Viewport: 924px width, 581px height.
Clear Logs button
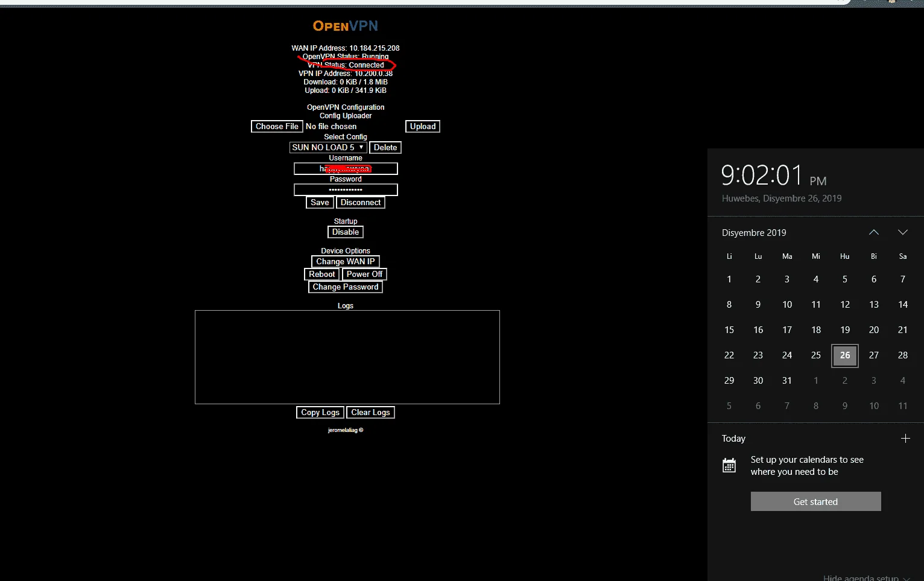371,412
